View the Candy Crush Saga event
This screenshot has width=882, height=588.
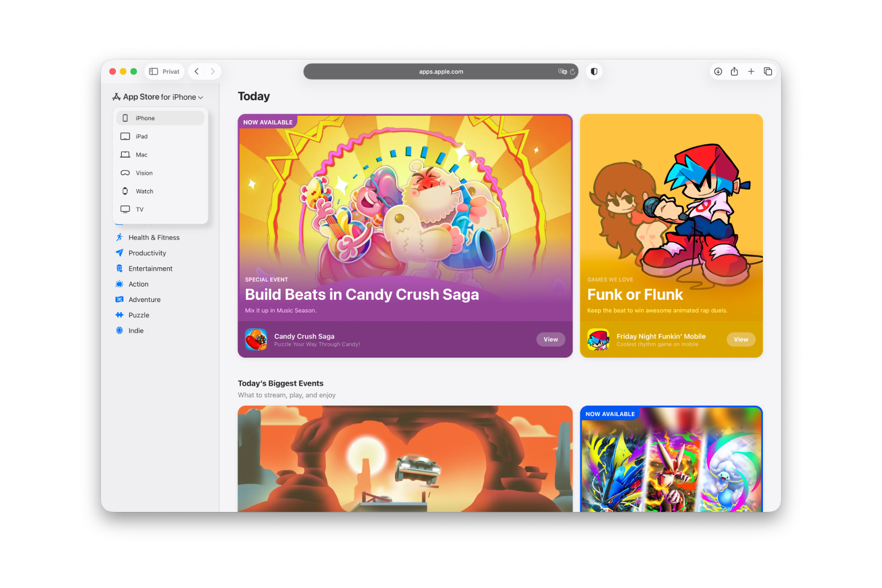point(550,339)
